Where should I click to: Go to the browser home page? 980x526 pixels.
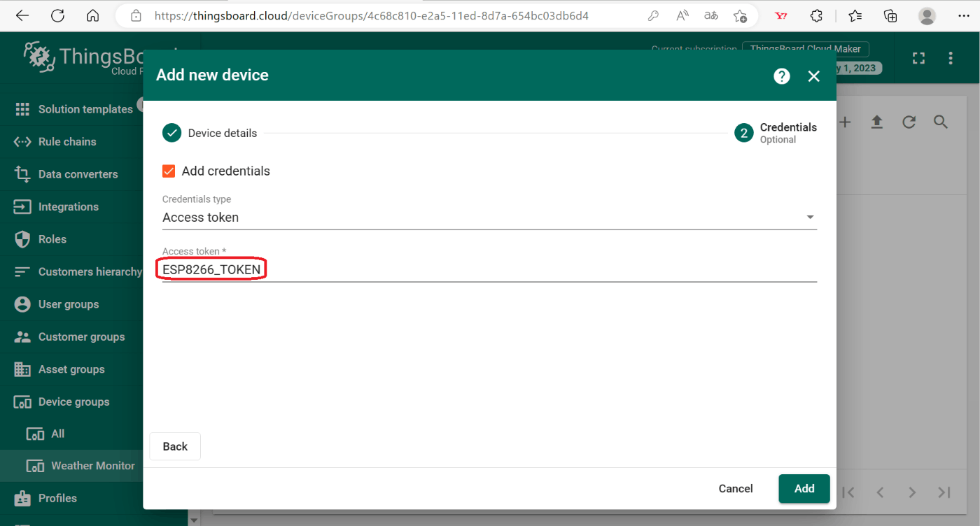92,15
